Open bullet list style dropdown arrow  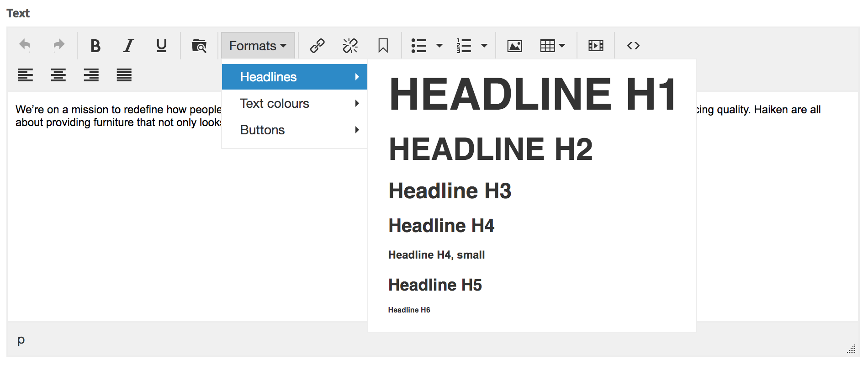pos(439,46)
